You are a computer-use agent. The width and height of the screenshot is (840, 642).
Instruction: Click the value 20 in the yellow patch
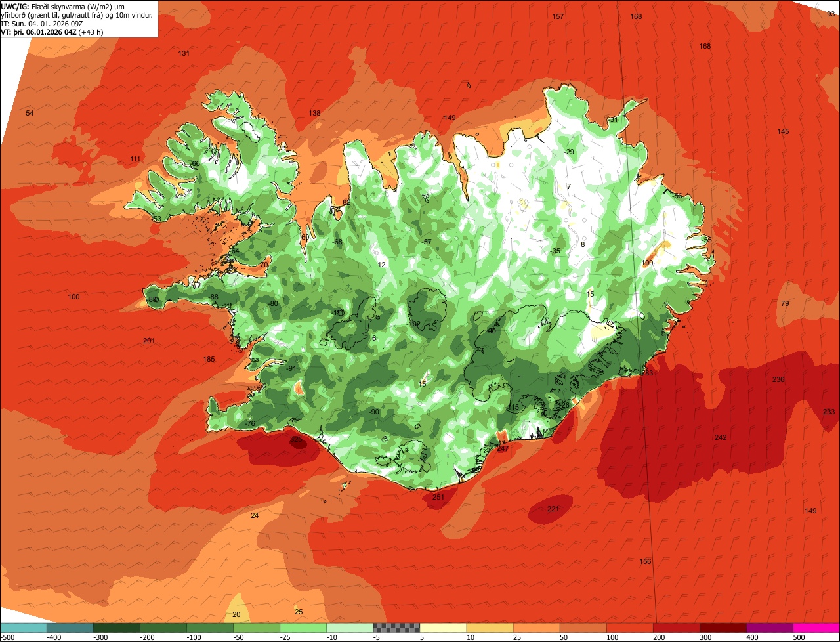tap(236, 614)
